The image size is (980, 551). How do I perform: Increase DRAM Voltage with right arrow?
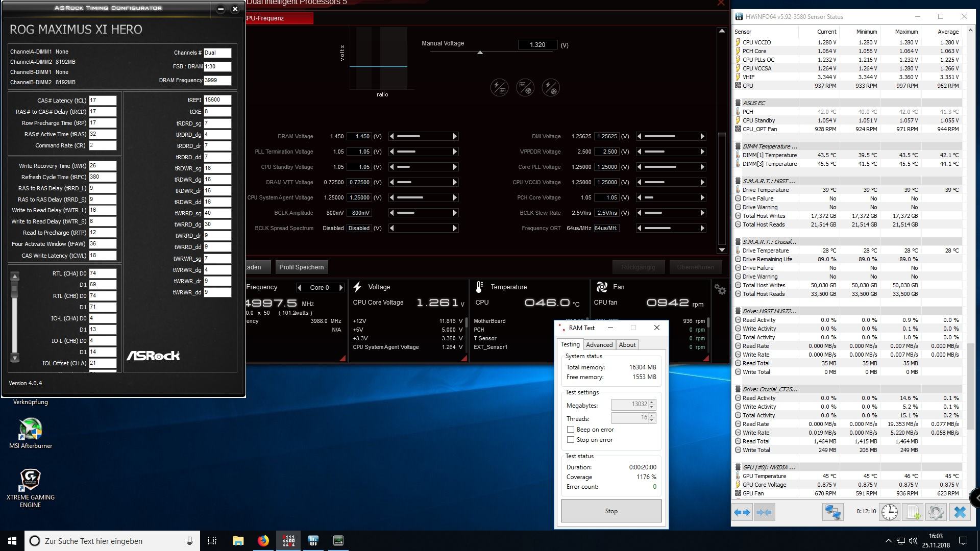point(455,136)
